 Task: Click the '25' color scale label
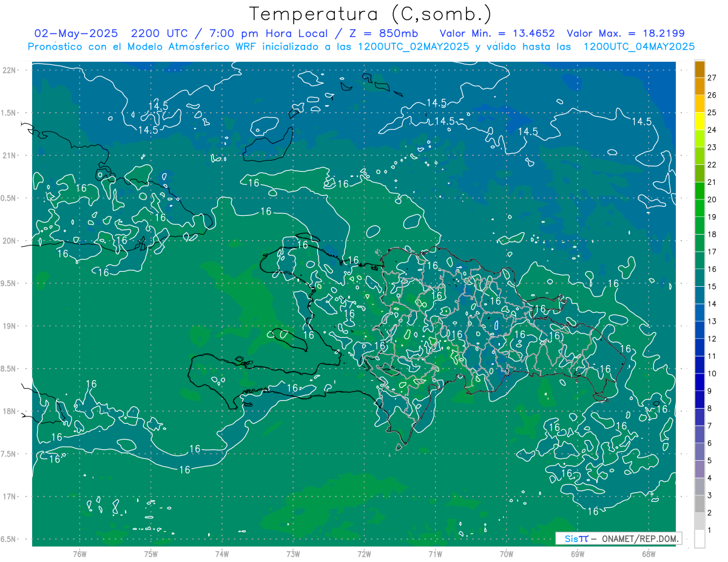712,113
